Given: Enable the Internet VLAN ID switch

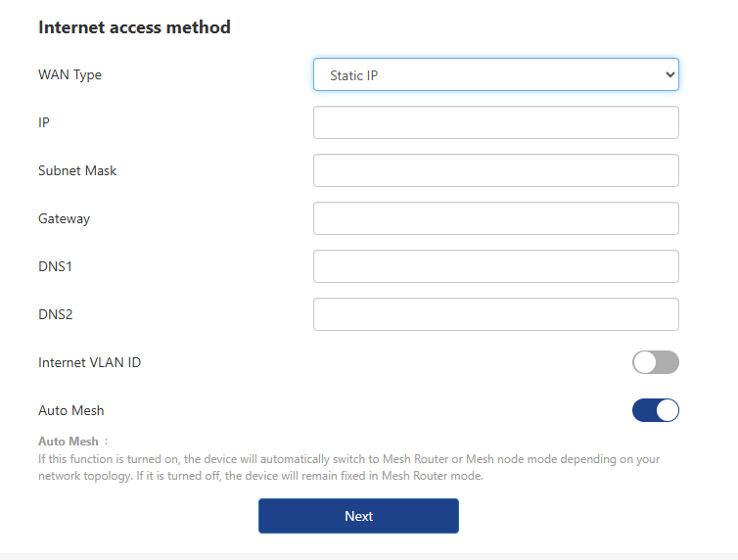Looking at the screenshot, I should pos(655,363).
